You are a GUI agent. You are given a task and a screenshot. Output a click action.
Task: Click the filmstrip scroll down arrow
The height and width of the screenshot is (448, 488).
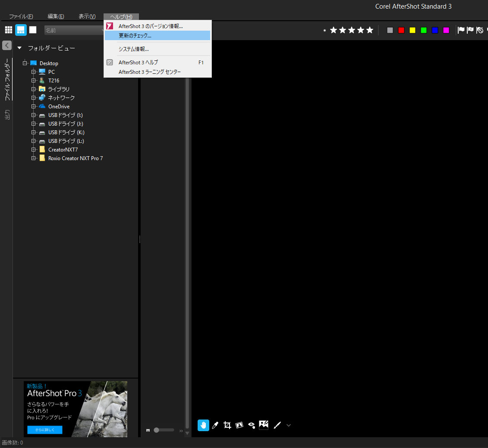187,433
